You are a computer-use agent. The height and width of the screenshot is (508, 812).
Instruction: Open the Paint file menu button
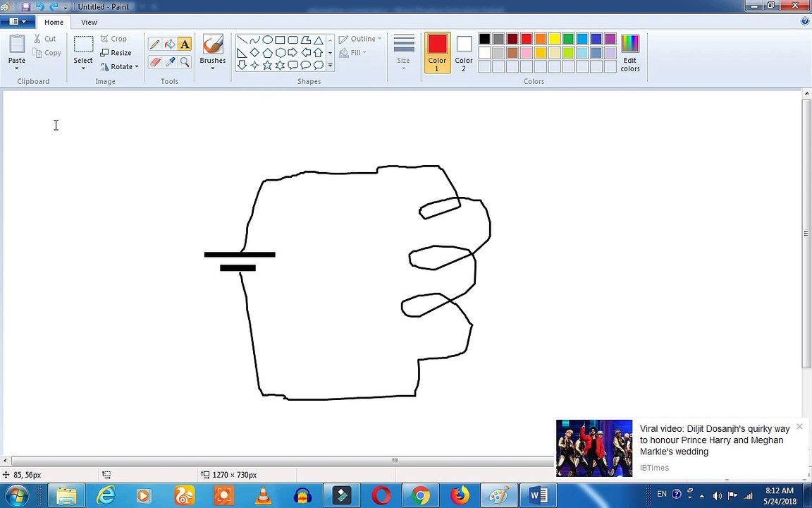(x=17, y=21)
